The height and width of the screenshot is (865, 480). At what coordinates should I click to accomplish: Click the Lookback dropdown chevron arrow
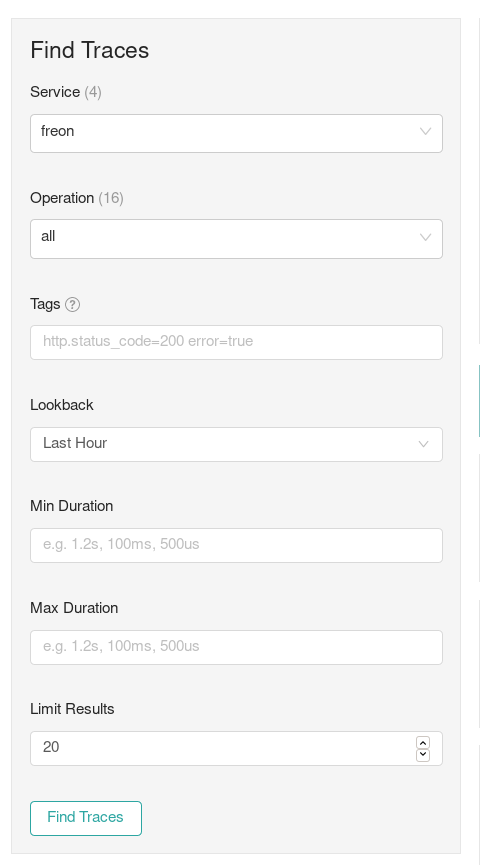coord(423,444)
